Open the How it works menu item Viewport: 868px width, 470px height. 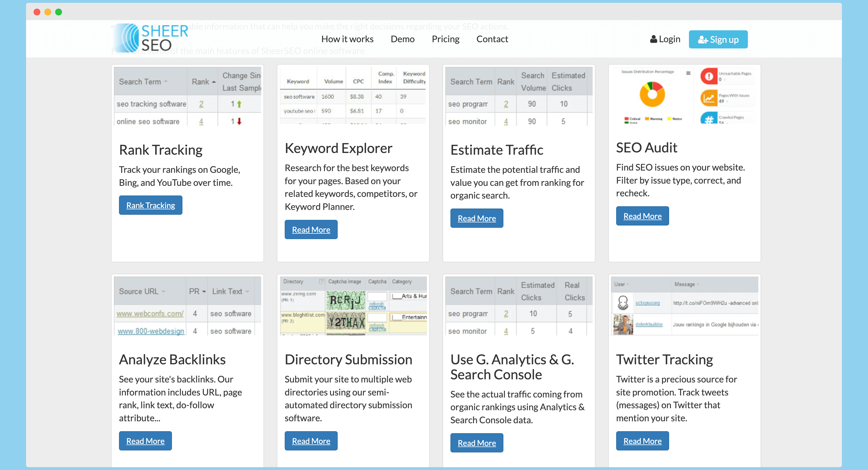coord(347,39)
